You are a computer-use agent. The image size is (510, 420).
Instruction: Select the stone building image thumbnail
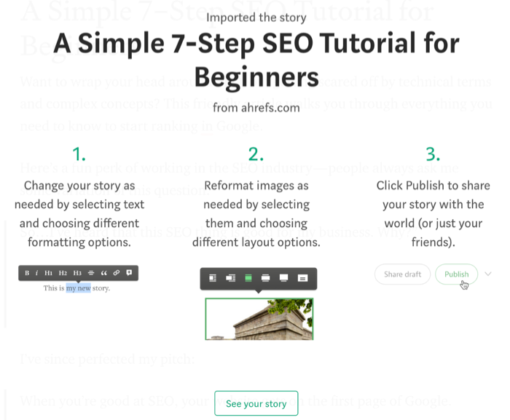(x=259, y=319)
